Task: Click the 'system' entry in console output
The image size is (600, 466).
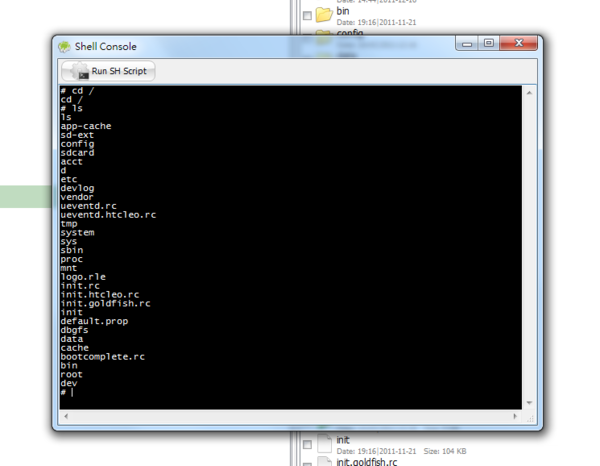Action: click(77, 233)
